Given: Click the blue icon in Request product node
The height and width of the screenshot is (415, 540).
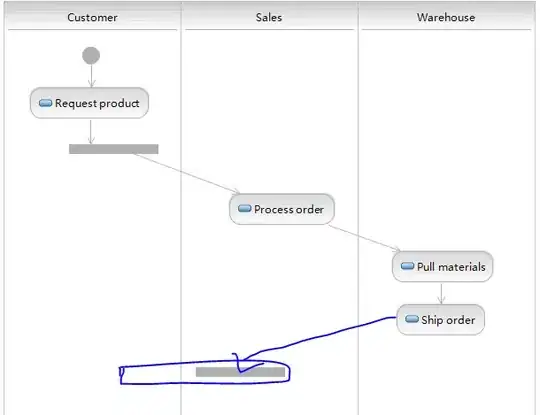Looking at the screenshot, I should tap(45, 103).
